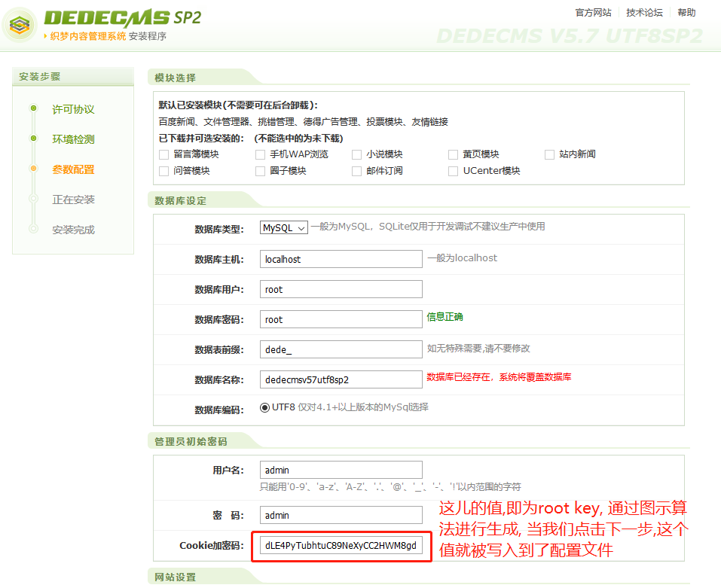This screenshot has height=588, width=721.
Task: Click the Cookie加密码 input field
Action: (x=341, y=545)
